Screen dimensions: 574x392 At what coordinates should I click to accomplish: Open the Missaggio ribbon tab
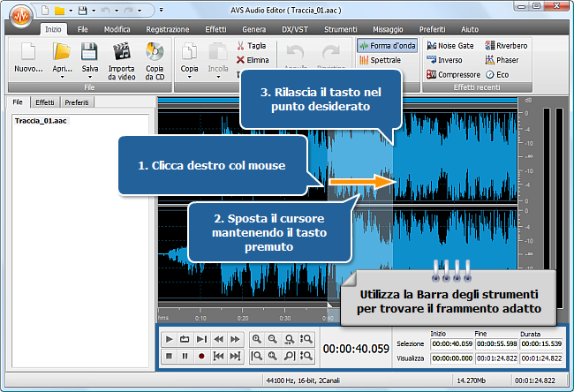coord(388,29)
